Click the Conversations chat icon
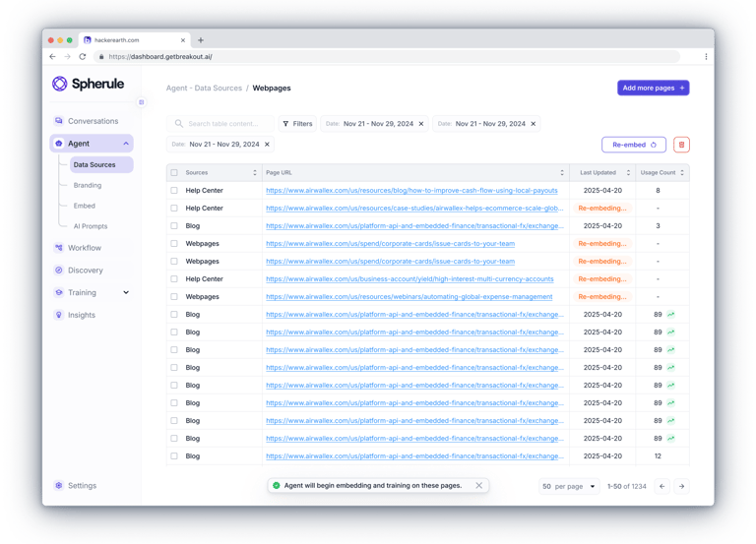Viewport: 756px width, 544px height. (x=59, y=121)
